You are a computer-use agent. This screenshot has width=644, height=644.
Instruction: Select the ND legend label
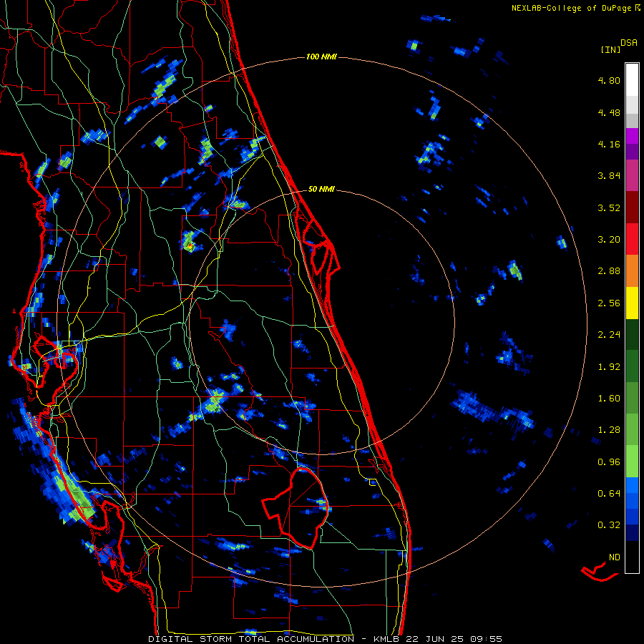tap(615, 557)
